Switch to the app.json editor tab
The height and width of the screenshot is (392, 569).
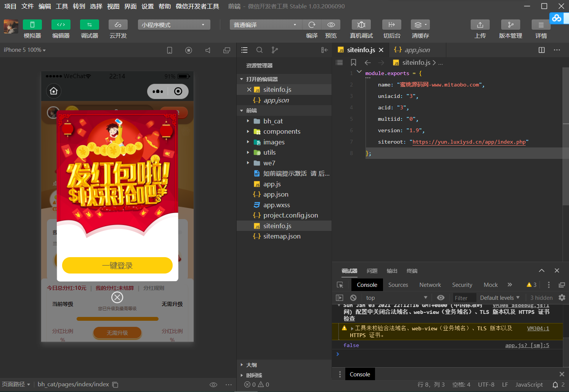(417, 50)
